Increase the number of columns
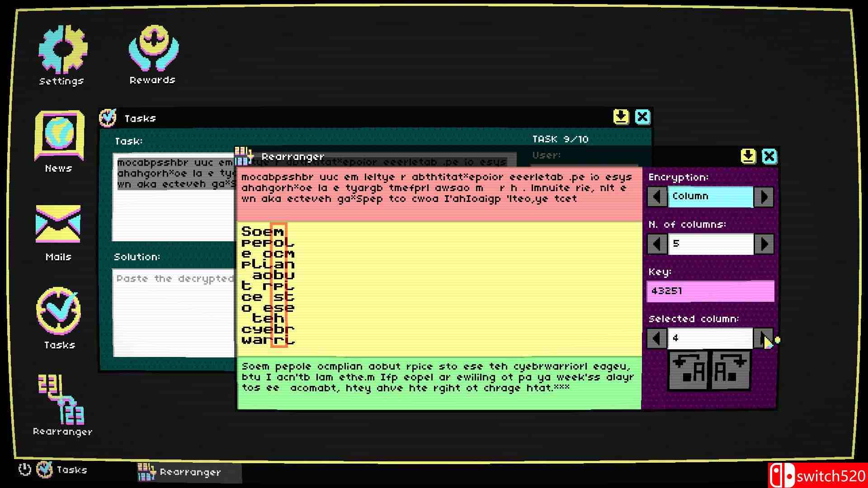Viewport: 868px width, 488px height. click(x=764, y=244)
